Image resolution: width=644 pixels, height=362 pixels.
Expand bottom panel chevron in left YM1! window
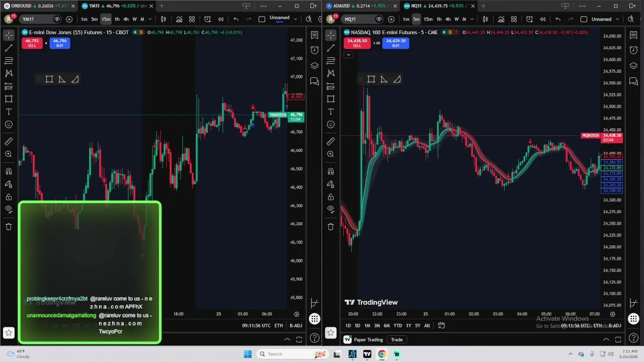point(287,339)
